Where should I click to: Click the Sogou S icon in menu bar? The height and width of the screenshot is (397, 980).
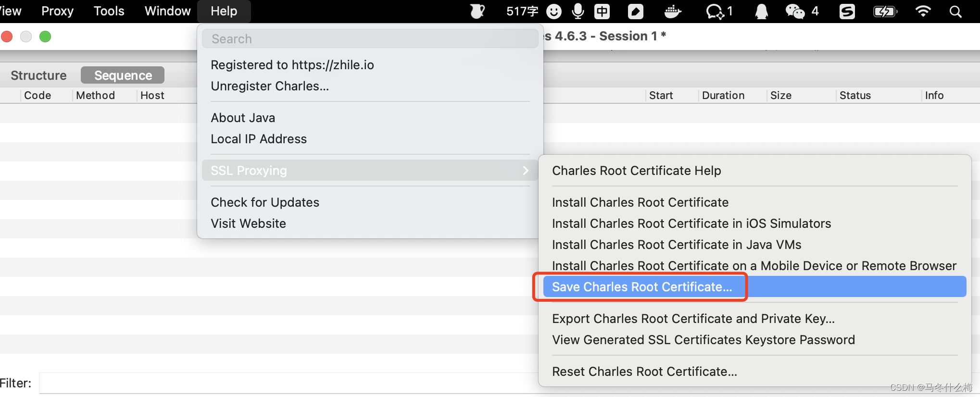coord(847,11)
